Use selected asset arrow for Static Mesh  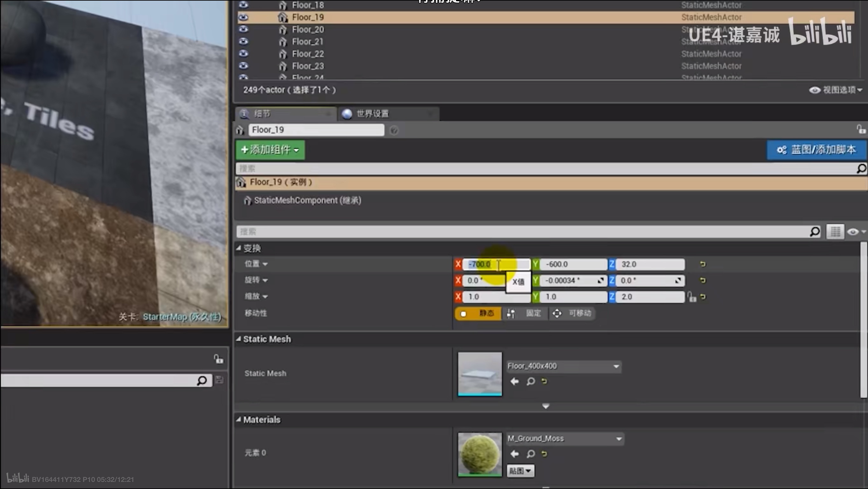click(x=514, y=381)
